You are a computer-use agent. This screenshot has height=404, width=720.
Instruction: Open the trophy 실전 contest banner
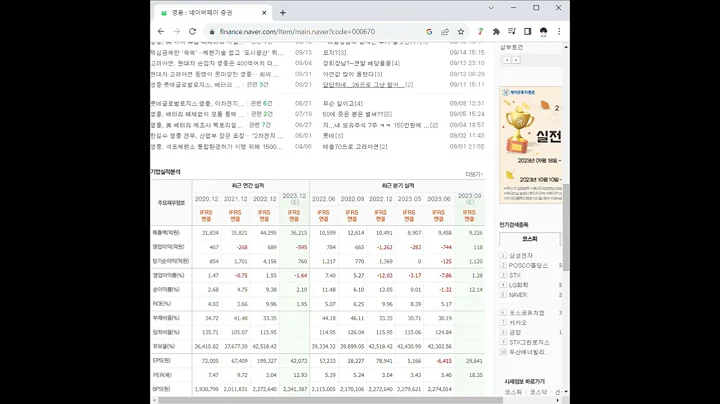click(531, 145)
